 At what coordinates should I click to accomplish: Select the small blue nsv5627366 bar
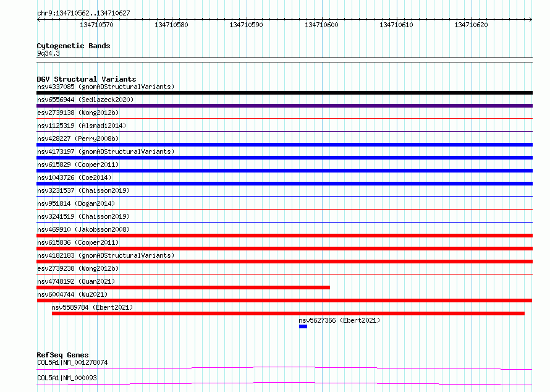(303, 326)
